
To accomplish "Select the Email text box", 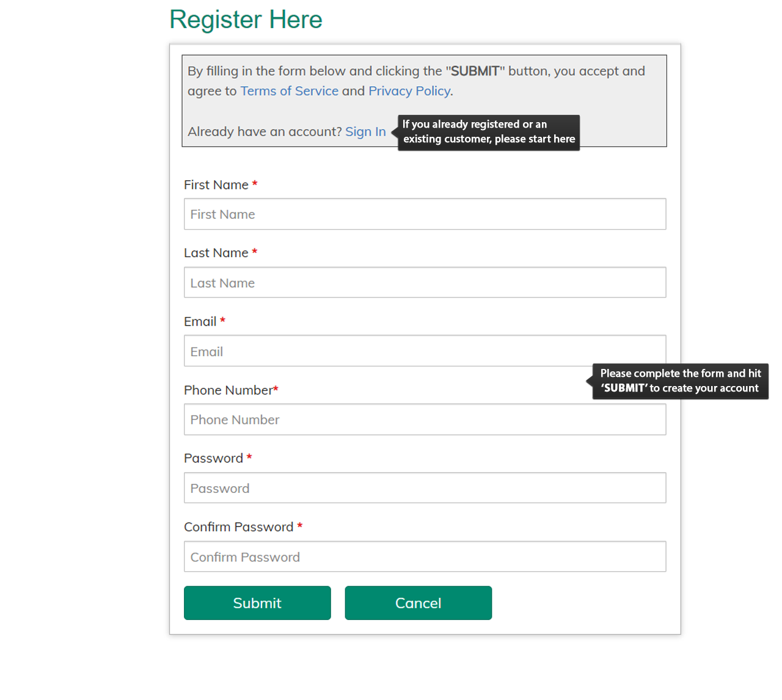I will click(425, 351).
